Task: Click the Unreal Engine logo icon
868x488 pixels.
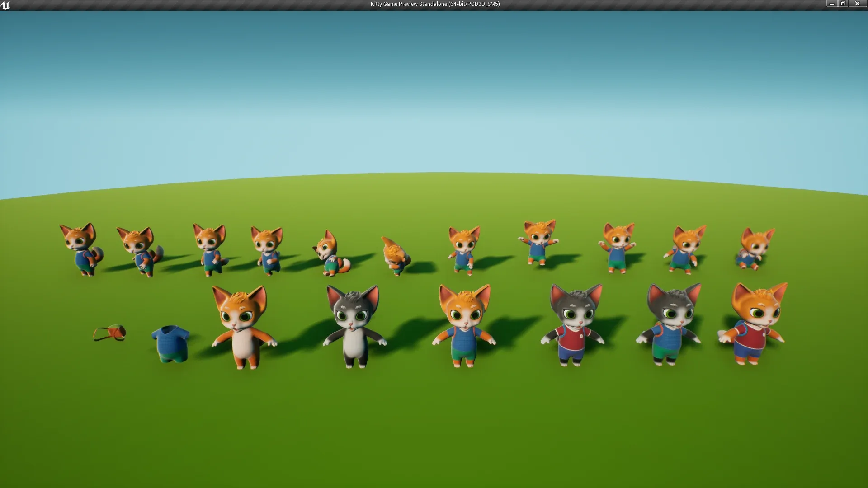Action: [5, 5]
